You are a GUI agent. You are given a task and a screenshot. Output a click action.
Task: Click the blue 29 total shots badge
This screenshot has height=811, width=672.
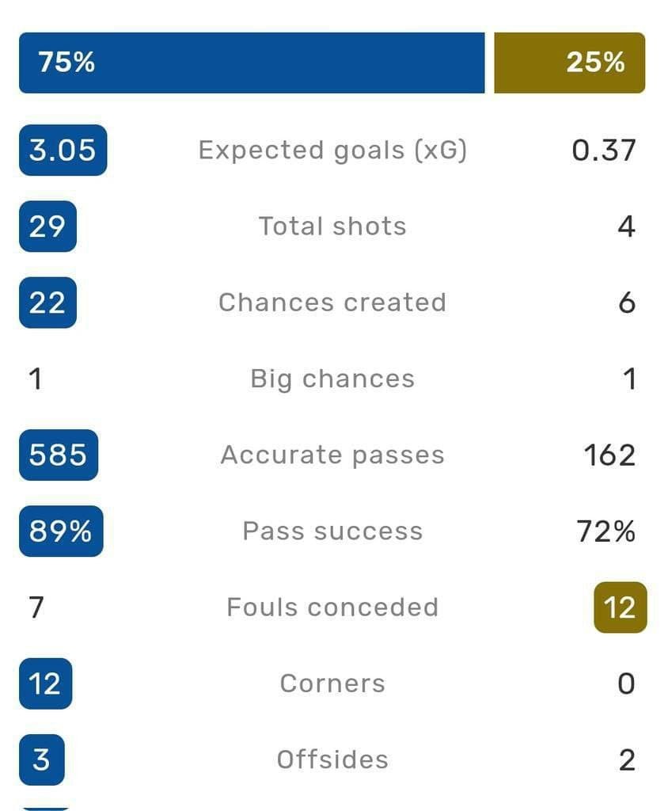(47, 227)
